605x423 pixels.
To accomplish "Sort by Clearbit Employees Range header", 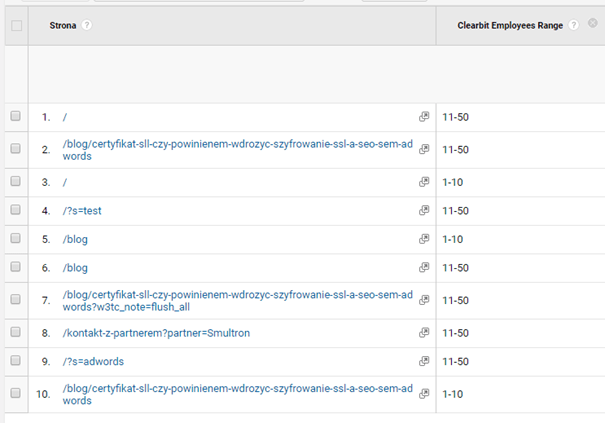I will click(511, 25).
